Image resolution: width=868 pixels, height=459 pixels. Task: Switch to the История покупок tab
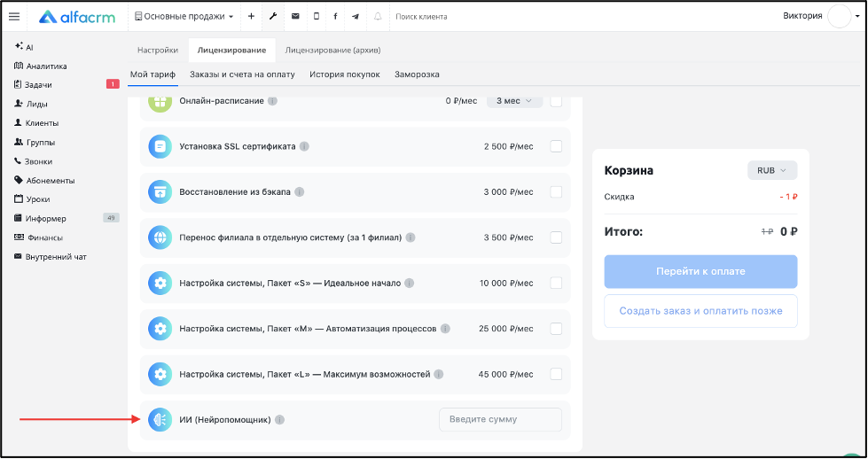(345, 74)
